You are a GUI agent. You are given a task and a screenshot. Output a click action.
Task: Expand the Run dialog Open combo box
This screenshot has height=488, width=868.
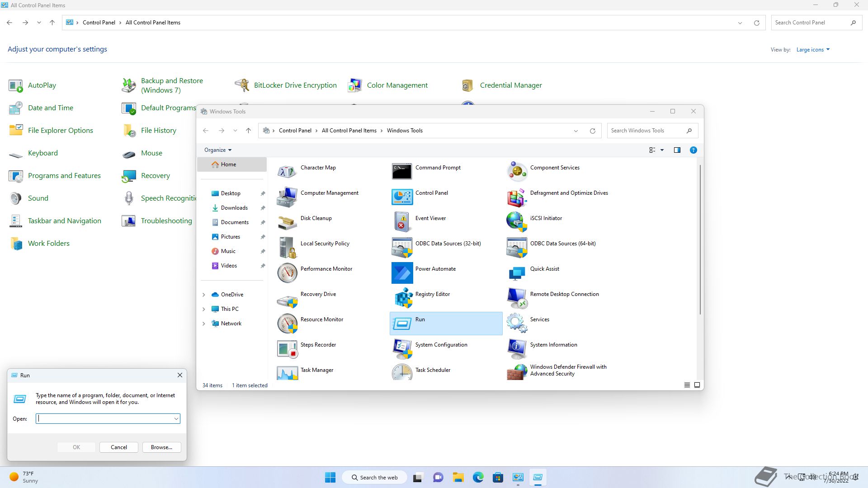point(176,419)
